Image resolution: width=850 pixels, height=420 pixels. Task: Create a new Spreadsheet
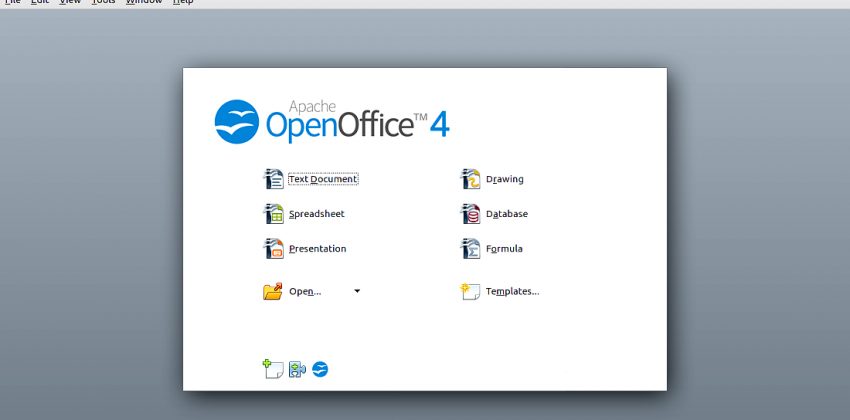[x=317, y=214]
